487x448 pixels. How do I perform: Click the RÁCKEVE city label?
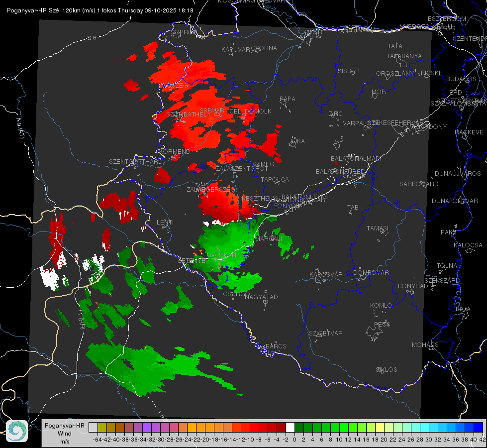point(469,132)
